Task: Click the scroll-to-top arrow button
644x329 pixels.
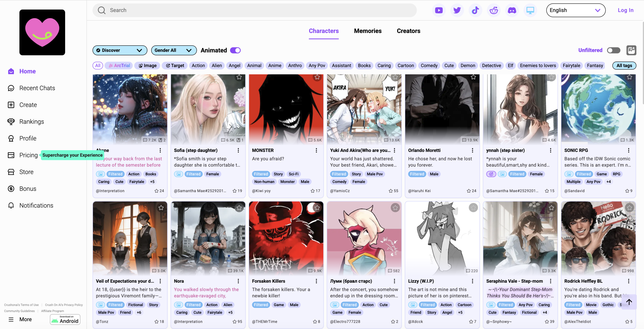Action: pos(629,302)
